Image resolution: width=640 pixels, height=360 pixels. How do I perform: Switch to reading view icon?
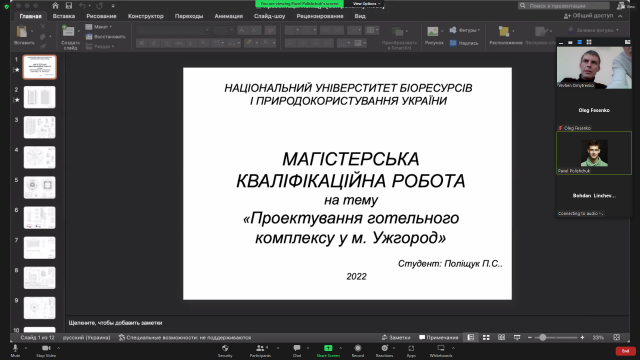point(502,338)
